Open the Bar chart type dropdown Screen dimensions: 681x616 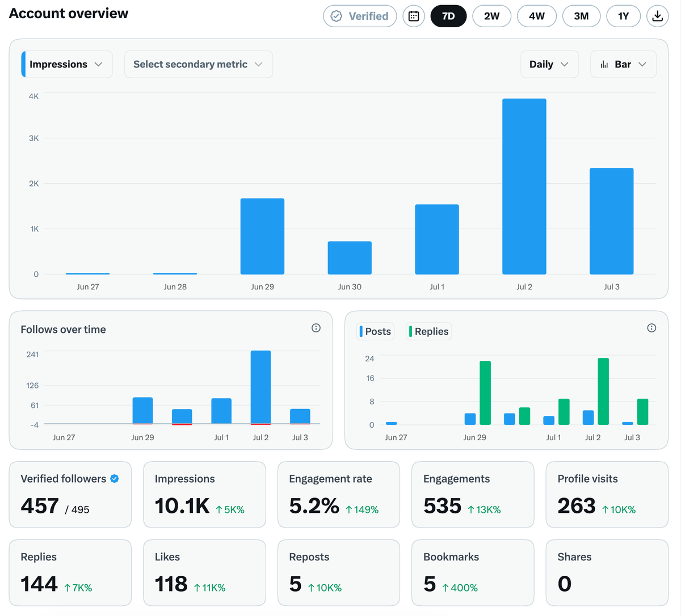tap(624, 64)
